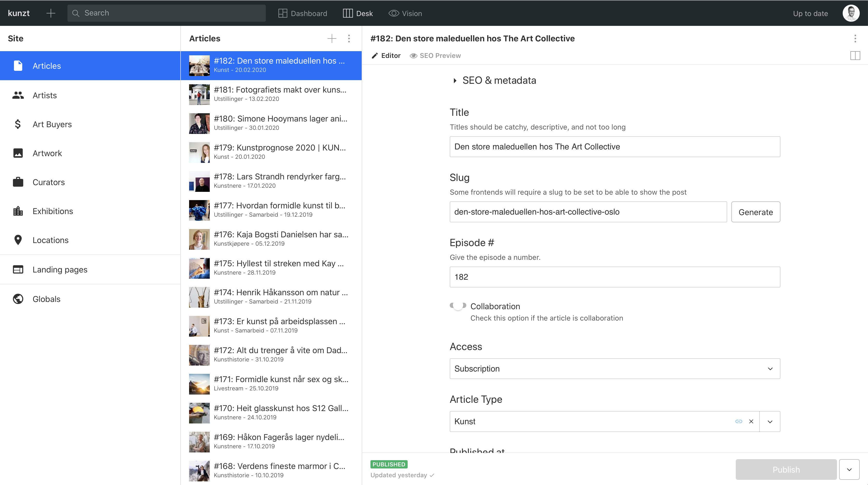The image size is (868, 485).
Task: Open article #177 Hvordan formidle kunst
Action: [271, 210]
